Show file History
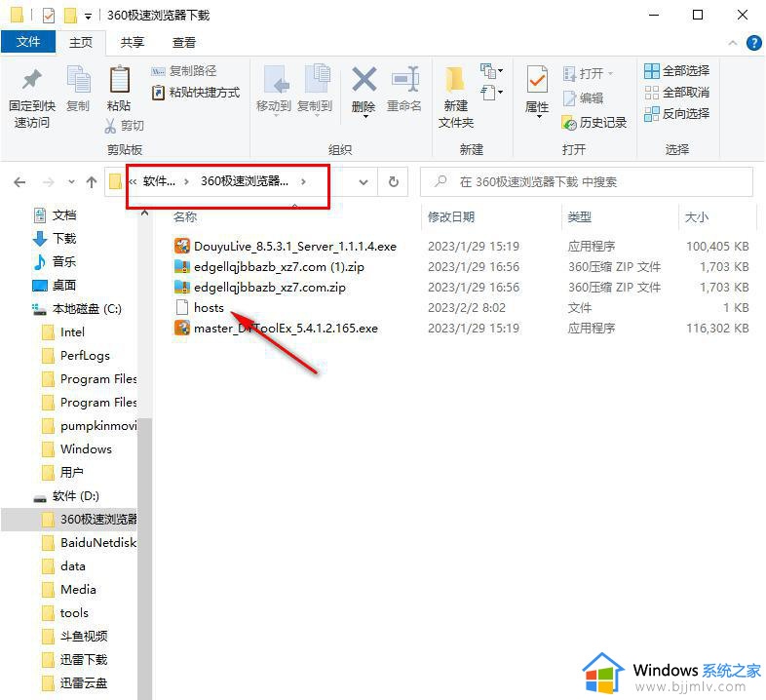The image size is (766, 700). pyautogui.click(x=594, y=123)
